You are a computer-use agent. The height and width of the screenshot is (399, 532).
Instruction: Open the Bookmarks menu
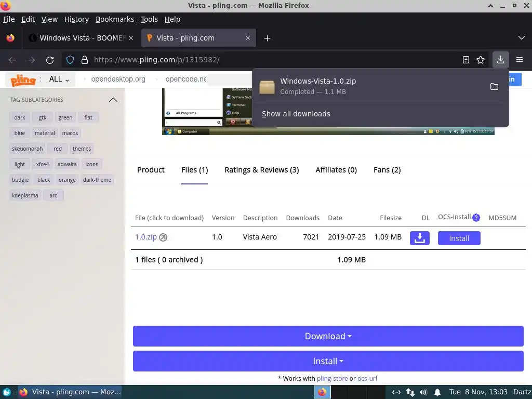pos(115,19)
